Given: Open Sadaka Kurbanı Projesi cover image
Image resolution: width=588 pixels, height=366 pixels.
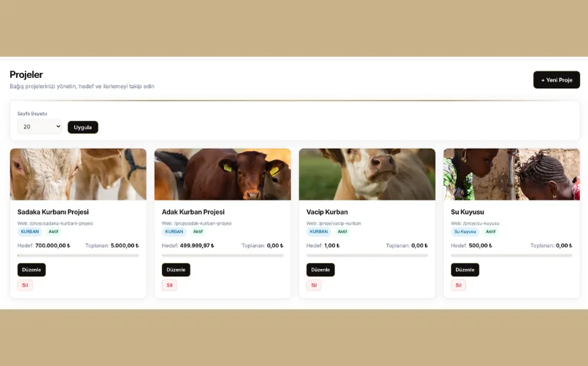Looking at the screenshot, I should coord(78,174).
